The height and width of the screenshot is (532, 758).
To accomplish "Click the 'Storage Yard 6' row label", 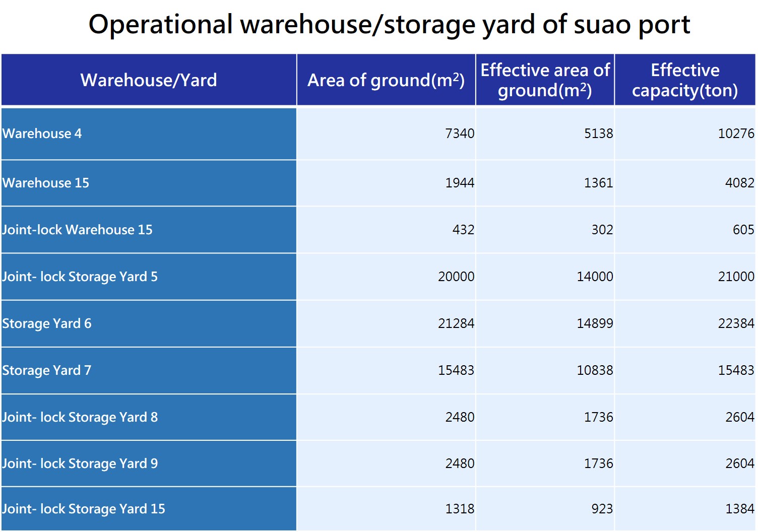I will pos(46,323).
